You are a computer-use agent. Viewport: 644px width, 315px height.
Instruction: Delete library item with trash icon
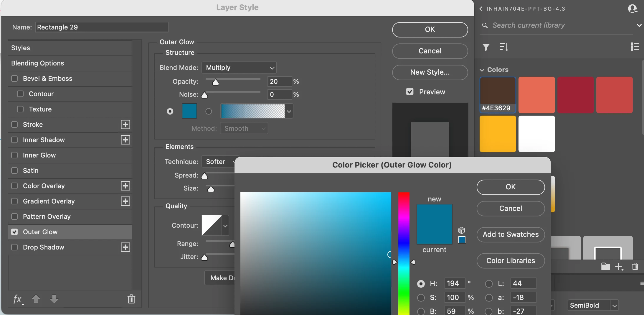tap(635, 267)
